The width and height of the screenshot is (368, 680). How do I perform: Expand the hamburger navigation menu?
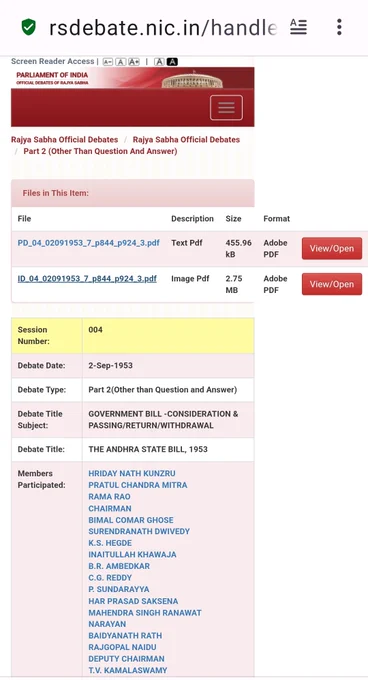click(226, 108)
